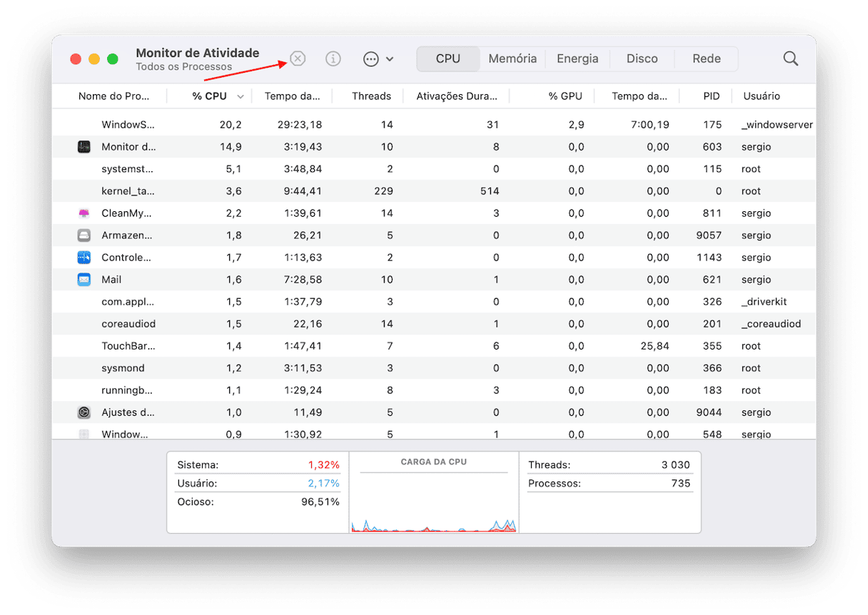Viewport: 868px width, 615px height.
Task: Click the GPU time value 25,84
Action: (655, 346)
